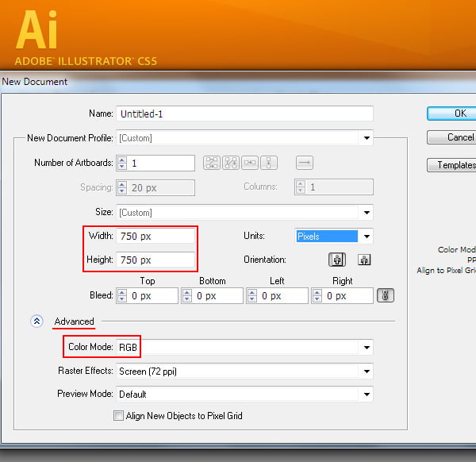Enable Align New Objects to Pixel Grid
The width and height of the screenshot is (476, 462).
[118, 415]
